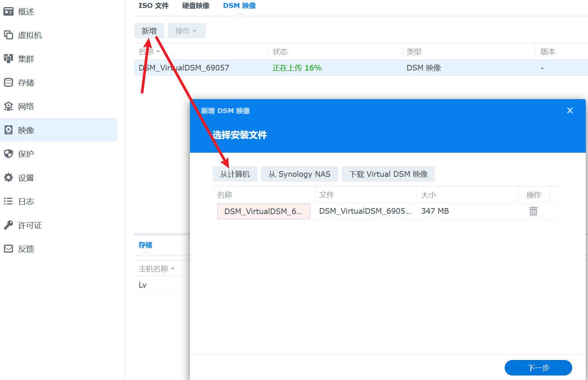This screenshot has height=380, width=588.
Task: Open 虚拟机 text label in sidebar
Action: 30,35
